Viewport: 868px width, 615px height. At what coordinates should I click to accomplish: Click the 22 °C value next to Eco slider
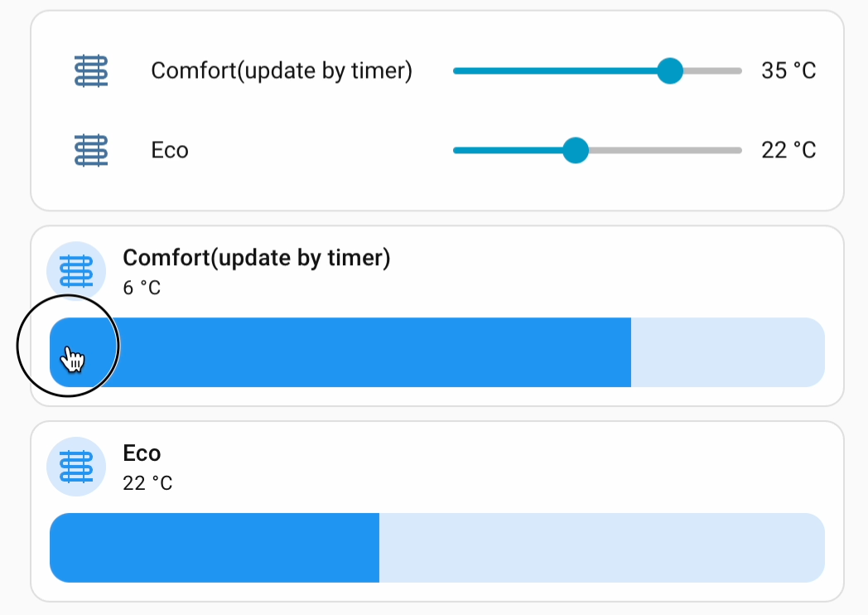pos(788,151)
